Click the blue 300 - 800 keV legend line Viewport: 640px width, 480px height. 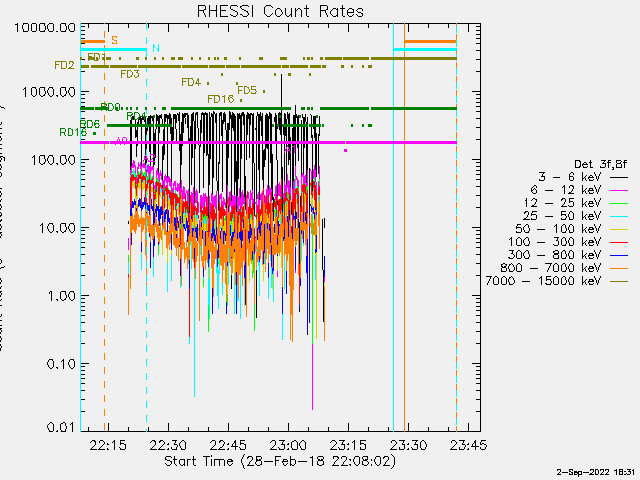619,256
